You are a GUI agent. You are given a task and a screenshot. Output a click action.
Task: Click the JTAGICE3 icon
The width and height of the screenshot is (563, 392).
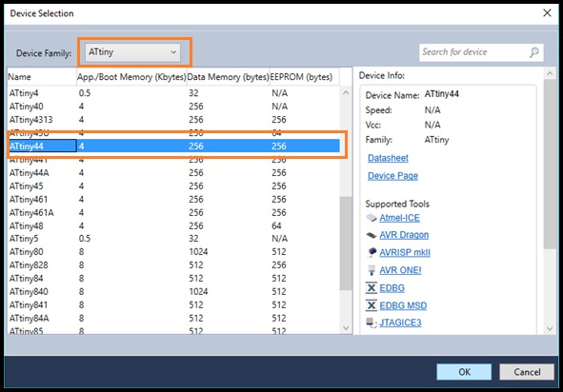pos(372,323)
